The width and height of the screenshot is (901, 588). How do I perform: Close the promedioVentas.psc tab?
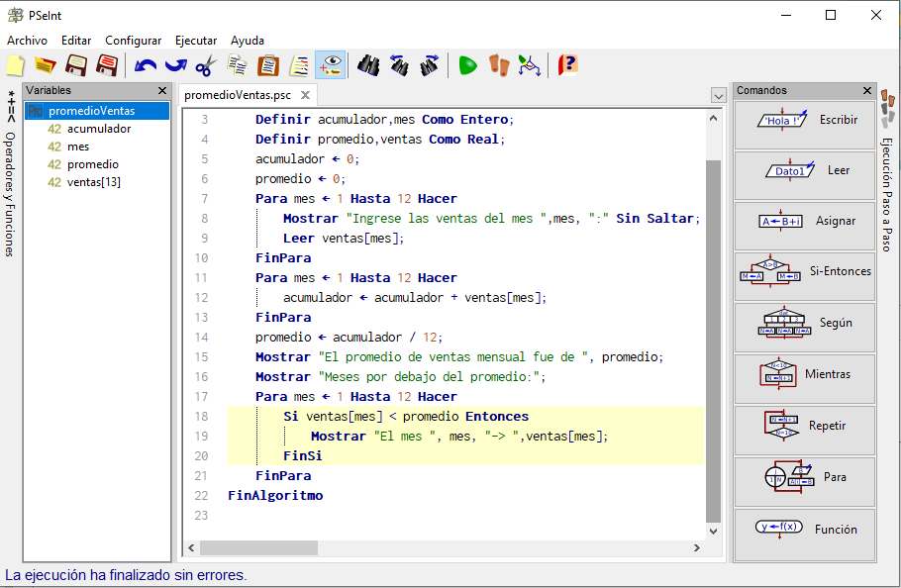coord(306,95)
